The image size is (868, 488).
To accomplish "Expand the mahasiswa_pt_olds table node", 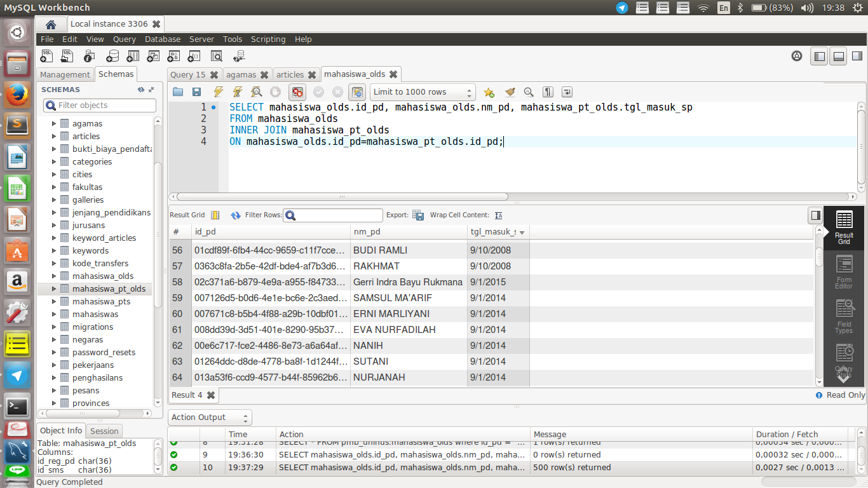I will pyautogui.click(x=53, y=289).
